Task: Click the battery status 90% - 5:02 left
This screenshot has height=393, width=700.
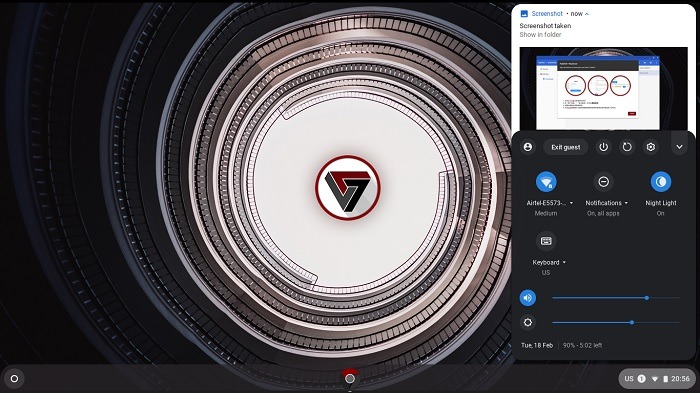Action: [583, 345]
